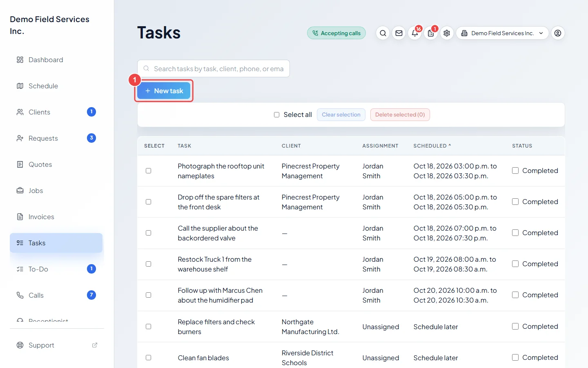Image resolution: width=588 pixels, height=368 pixels.
Task: Select the Clean fan blades row checkbox
Action: [x=149, y=358]
